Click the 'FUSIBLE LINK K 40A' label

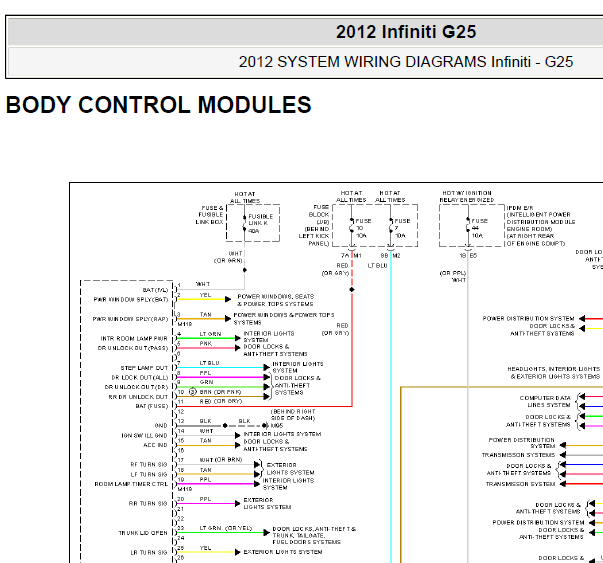click(260, 223)
